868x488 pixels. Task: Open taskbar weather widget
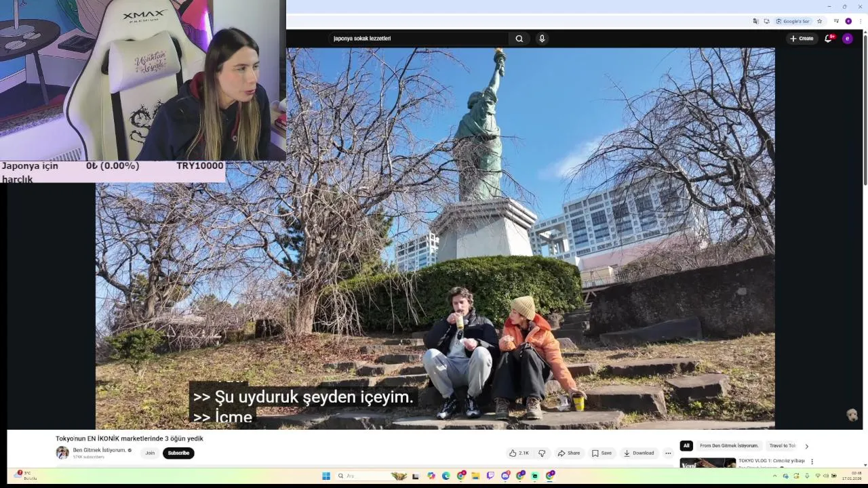click(x=24, y=475)
